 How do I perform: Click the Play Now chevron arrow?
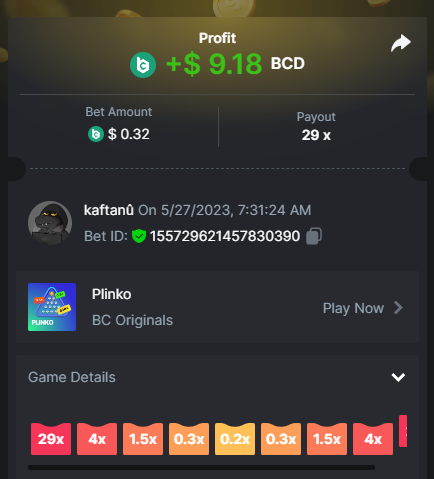tap(398, 308)
